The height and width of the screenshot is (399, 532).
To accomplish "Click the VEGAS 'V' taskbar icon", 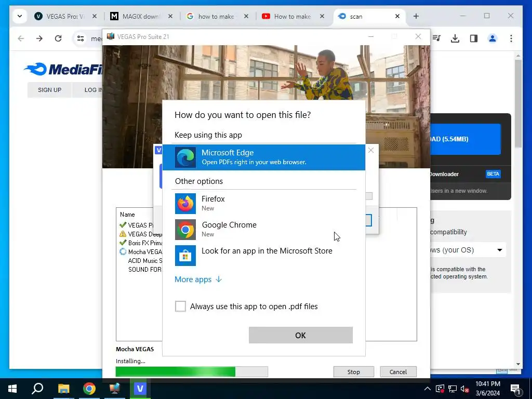I will (x=140, y=389).
